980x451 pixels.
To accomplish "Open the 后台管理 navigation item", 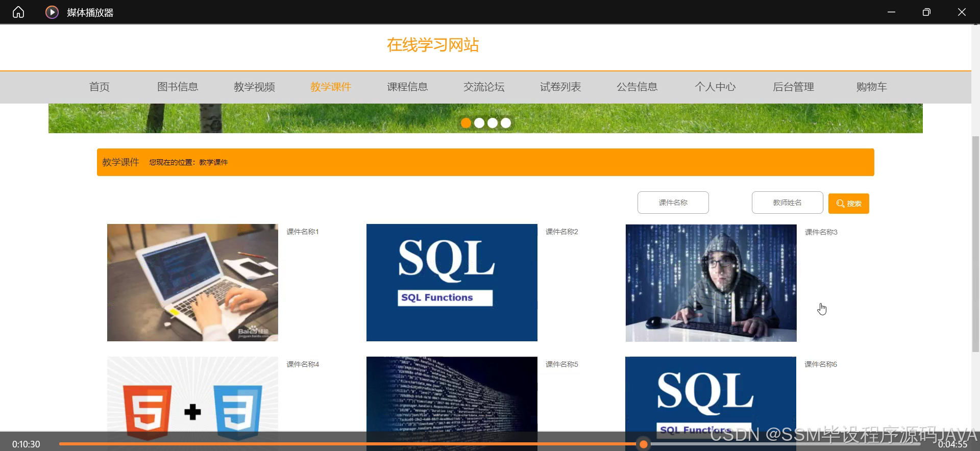I will point(793,87).
